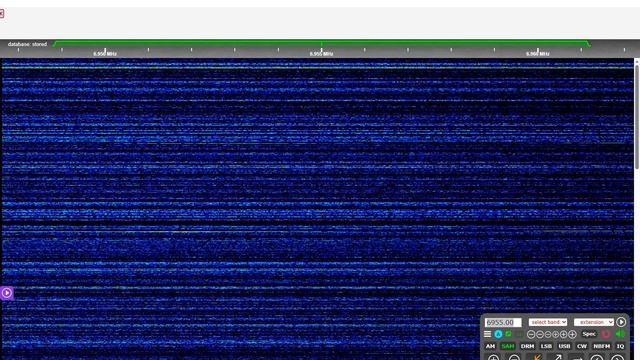Click the bright green icon beside the blue circle
This screenshot has width=640, height=360.
[508, 333]
